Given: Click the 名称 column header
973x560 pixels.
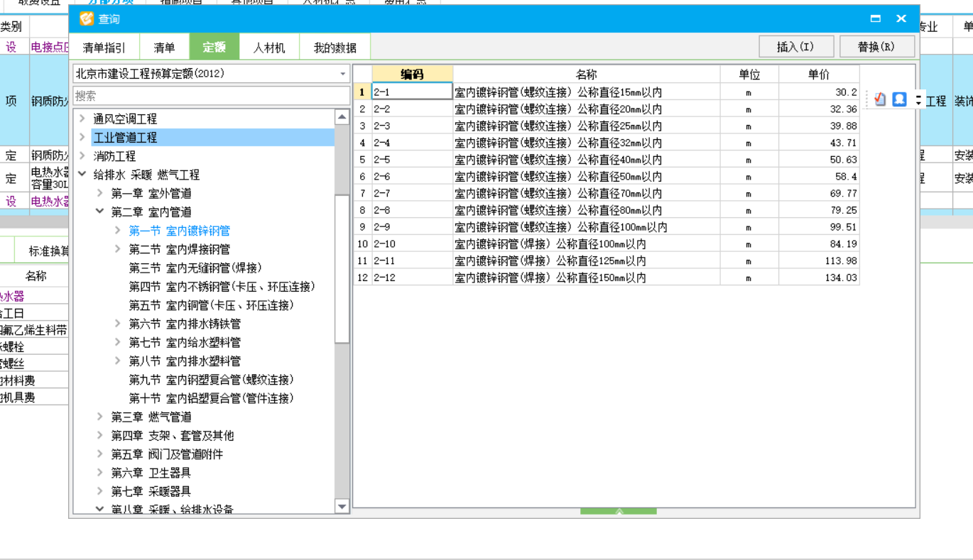Looking at the screenshot, I should [587, 75].
